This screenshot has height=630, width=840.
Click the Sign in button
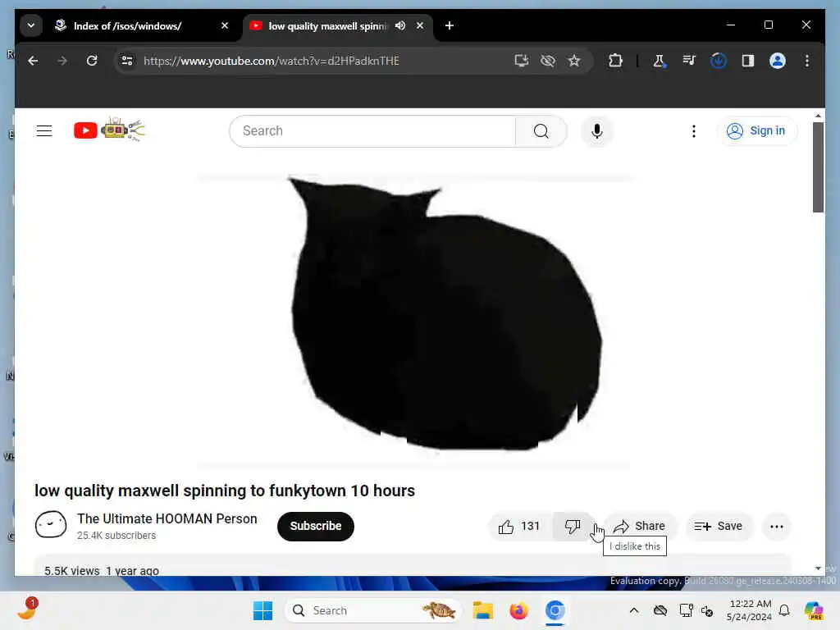(756, 131)
